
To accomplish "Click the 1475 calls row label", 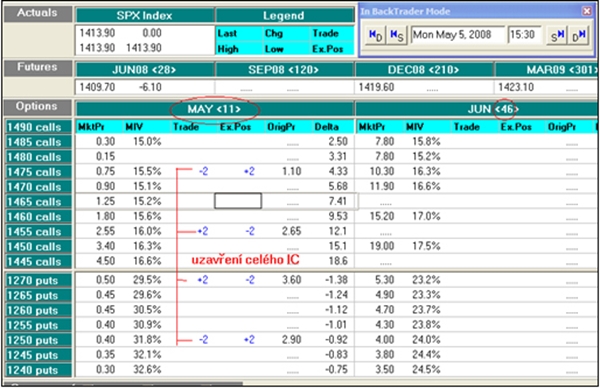I will click(x=39, y=172).
